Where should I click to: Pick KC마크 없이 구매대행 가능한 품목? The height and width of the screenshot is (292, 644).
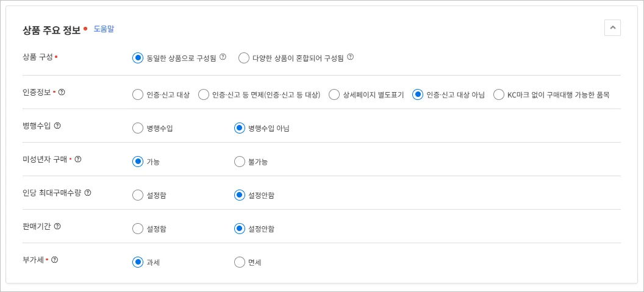(x=499, y=94)
